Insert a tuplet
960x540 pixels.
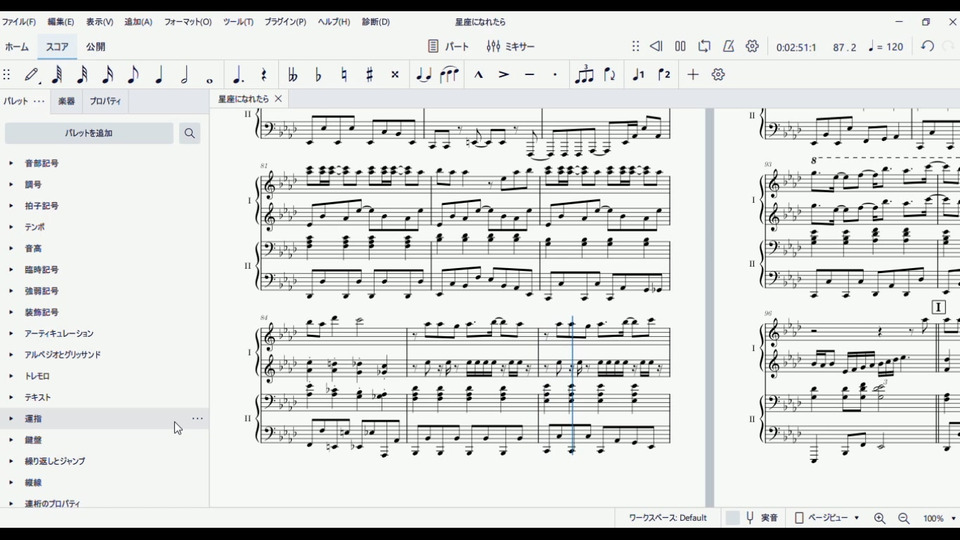point(583,75)
